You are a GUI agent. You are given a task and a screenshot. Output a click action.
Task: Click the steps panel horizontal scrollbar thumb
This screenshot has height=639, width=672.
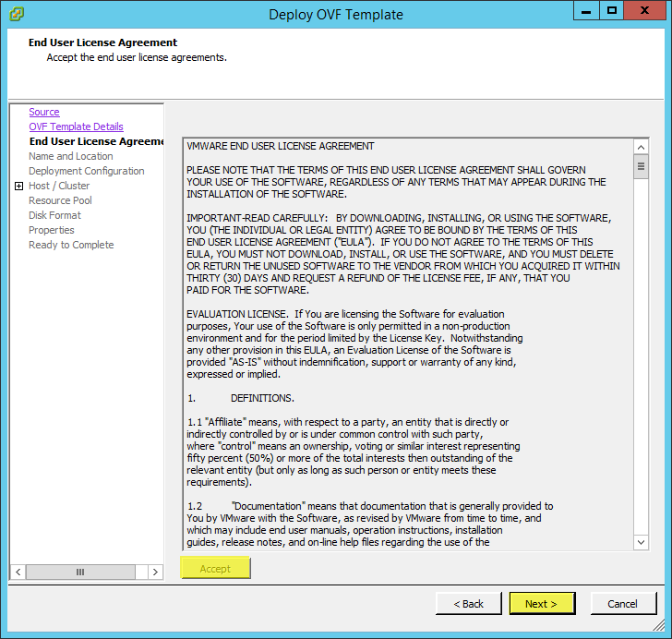coord(80,572)
